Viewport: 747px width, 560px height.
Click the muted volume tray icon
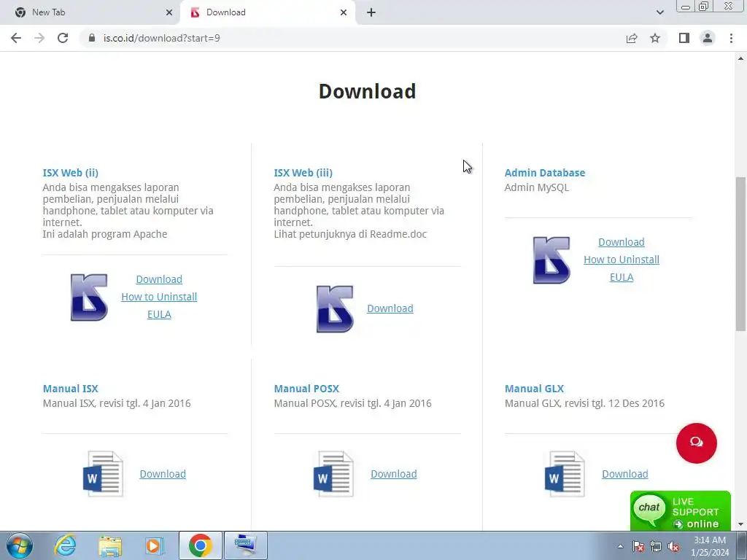coord(673,546)
